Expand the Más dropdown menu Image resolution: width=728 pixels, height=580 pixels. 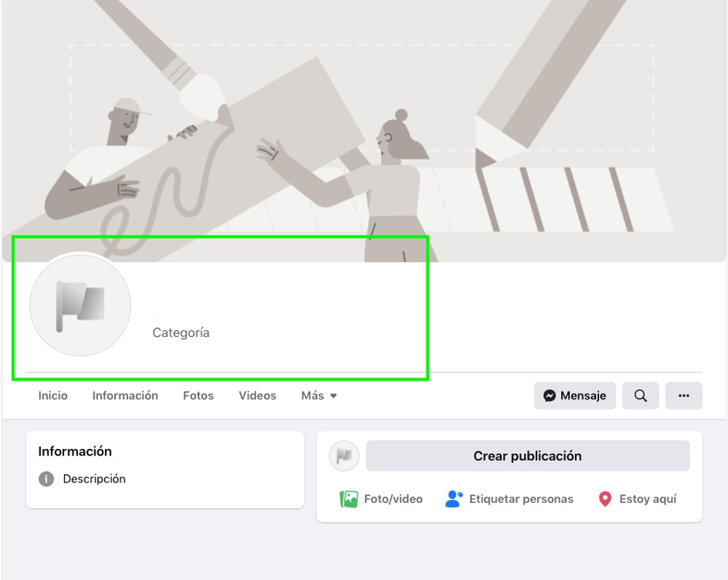317,395
